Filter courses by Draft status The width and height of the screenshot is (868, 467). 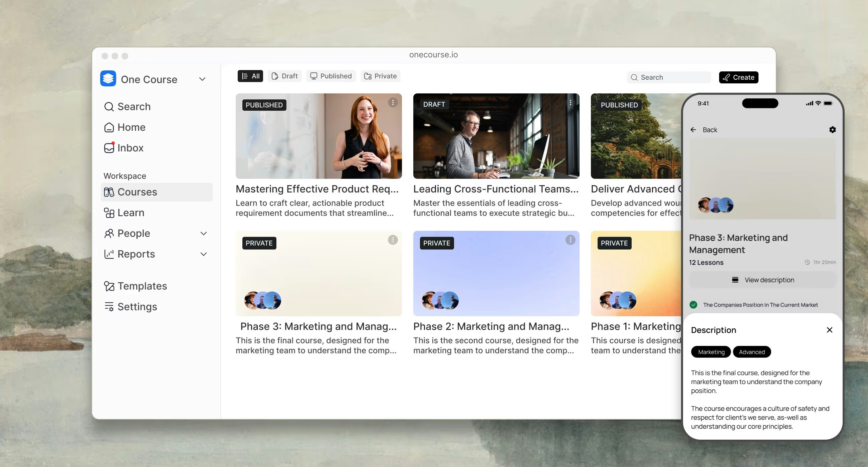(284, 76)
